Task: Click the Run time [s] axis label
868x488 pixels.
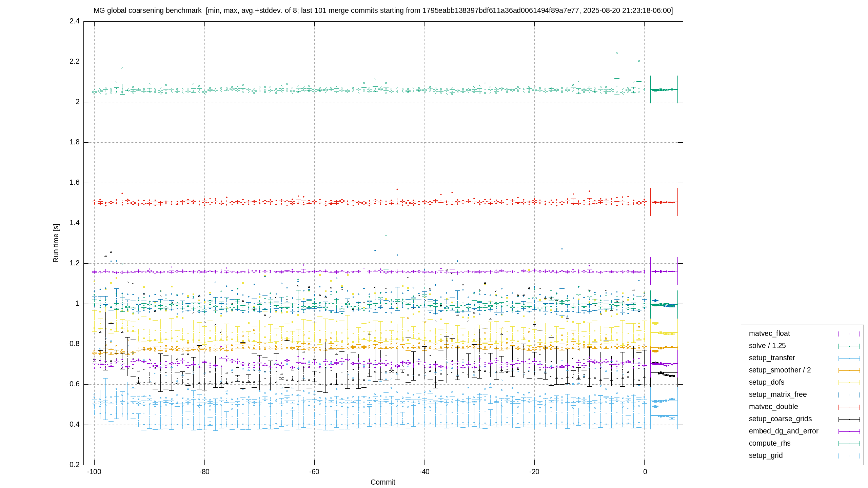Action: pyautogui.click(x=56, y=243)
